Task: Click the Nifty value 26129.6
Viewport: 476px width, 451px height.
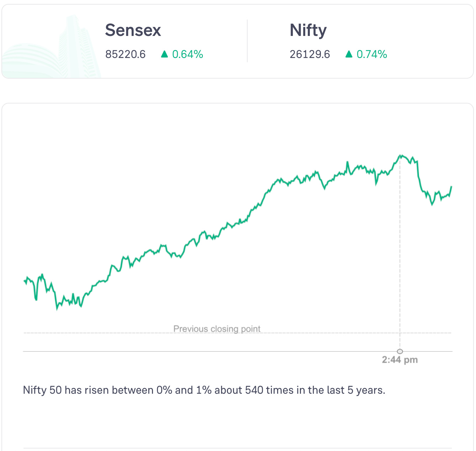Action: coord(310,54)
